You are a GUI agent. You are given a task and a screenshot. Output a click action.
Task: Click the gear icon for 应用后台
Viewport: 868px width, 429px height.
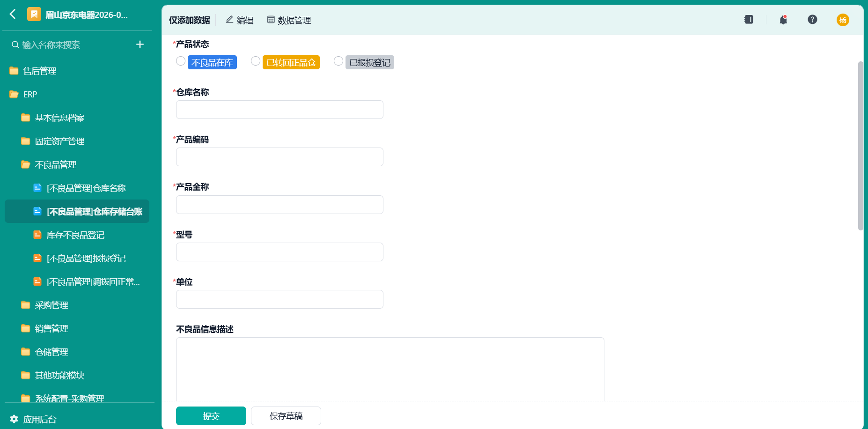[x=14, y=419]
